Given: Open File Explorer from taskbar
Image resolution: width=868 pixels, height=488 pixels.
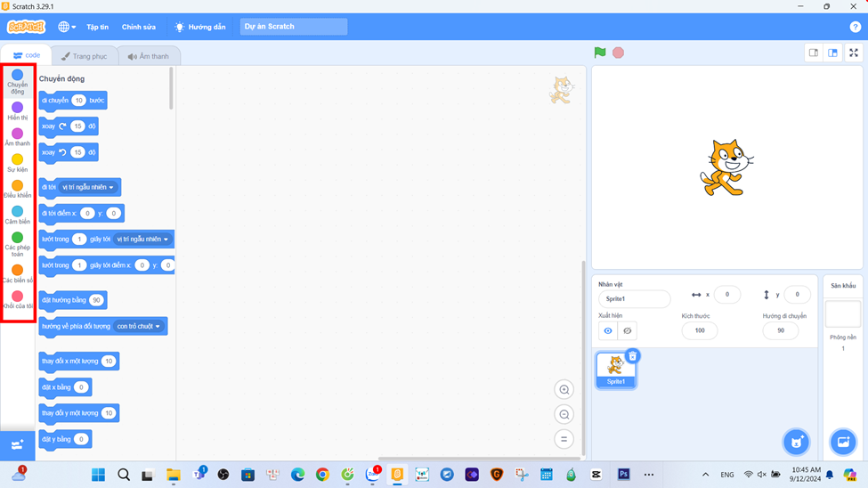Looking at the screenshot, I should tap(174, 475).
